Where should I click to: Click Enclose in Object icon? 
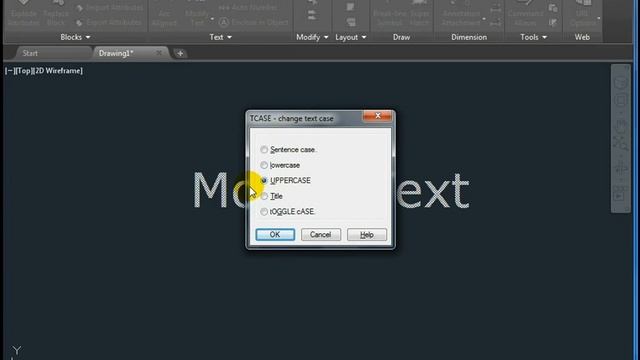point(224,22)
